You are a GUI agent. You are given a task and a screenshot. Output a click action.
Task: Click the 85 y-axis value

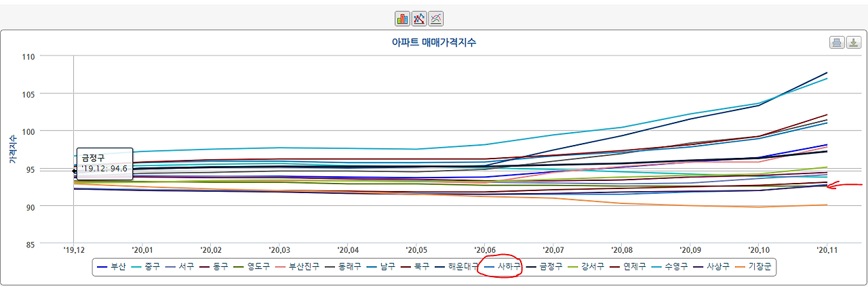click(x=29, y=244)
